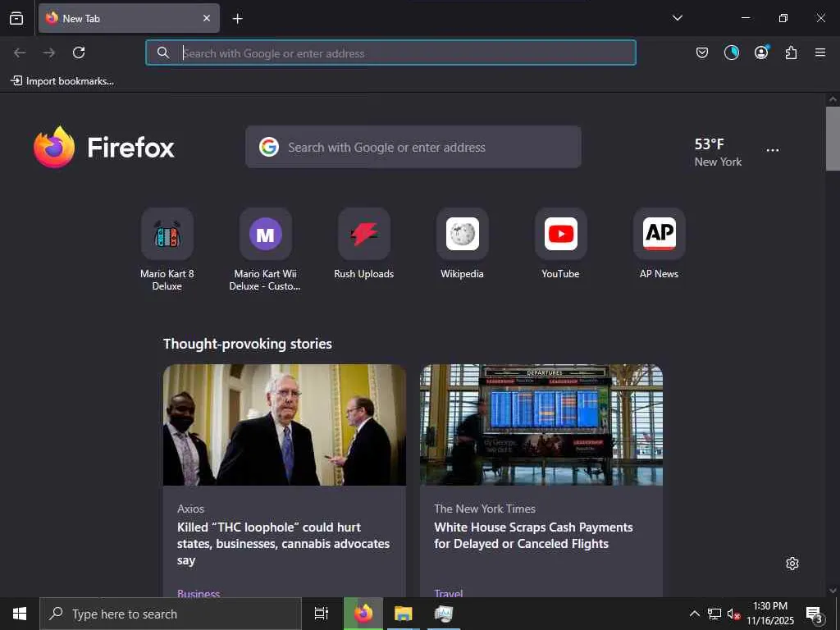Open the muted volume tray icon
The height and width of the screenshot is (630, 840).
coord(733,614)
